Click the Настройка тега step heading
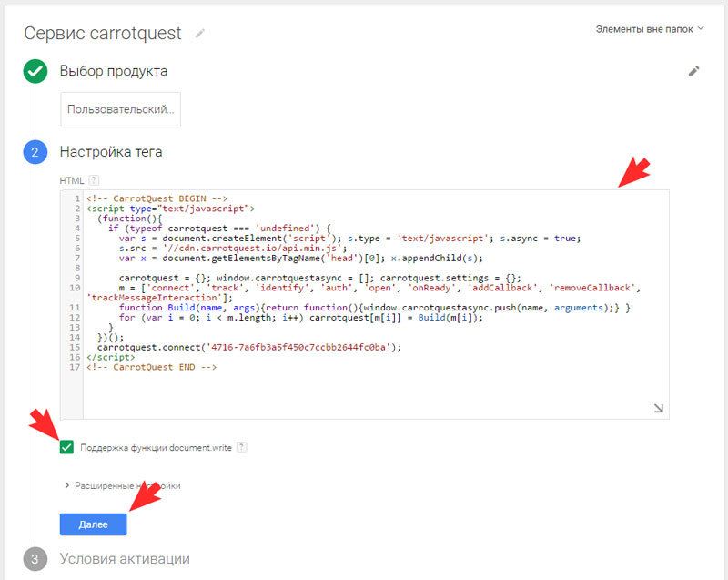 click(x=111, y=152)
